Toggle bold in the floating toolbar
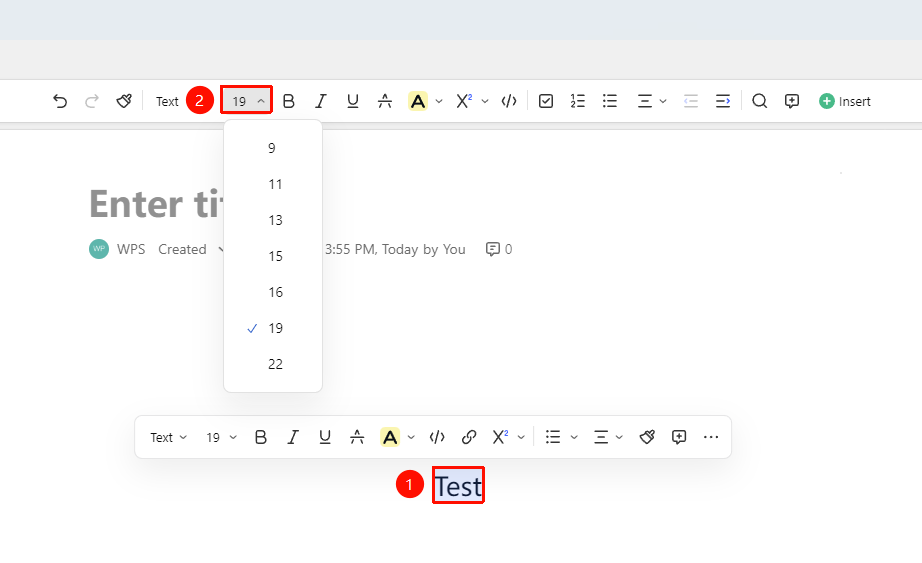Viewport: 922px width, 563px height. [x=260, y=437]
